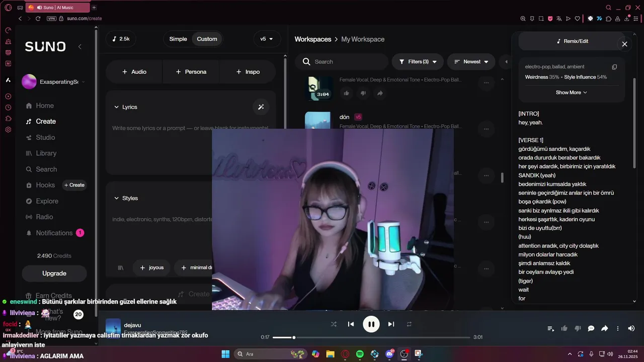The width and height of the screenshot is (644, 362).
Task: Switch to Simple mode
Action: [x=178, y=39]
